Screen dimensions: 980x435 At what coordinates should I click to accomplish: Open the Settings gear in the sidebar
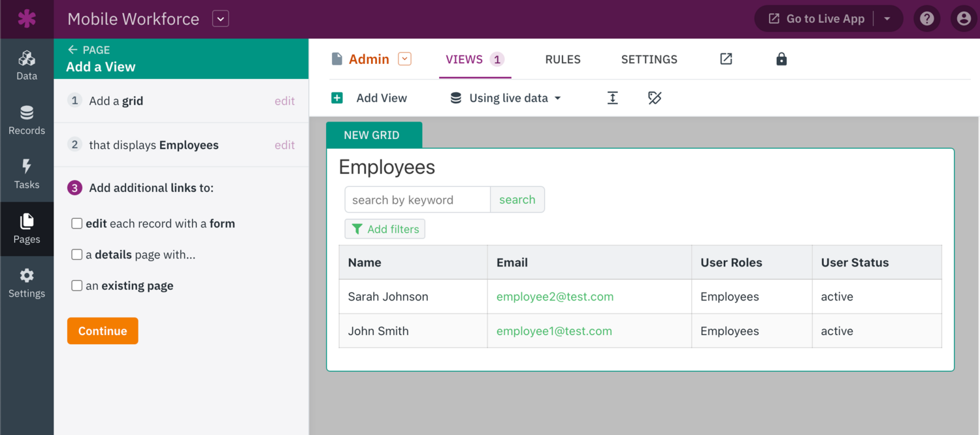pos(27,282)
